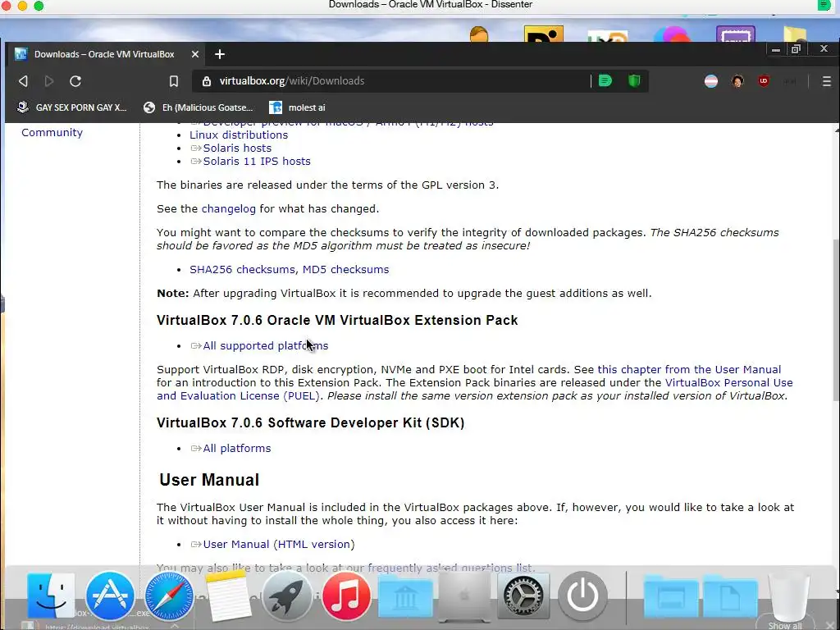This screenshot has height=630, width=840.
Task: Download Extension Pack via All supported platforms
Action: click(x=266, y=346)
